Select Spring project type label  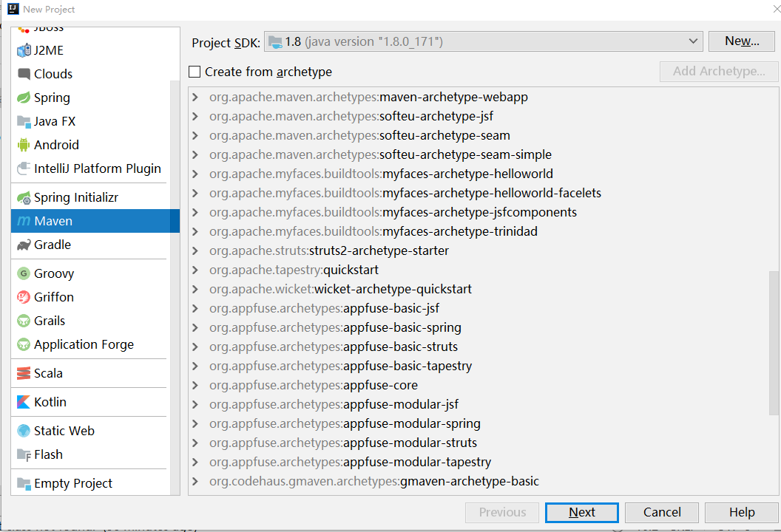click(x=52, y=98)
